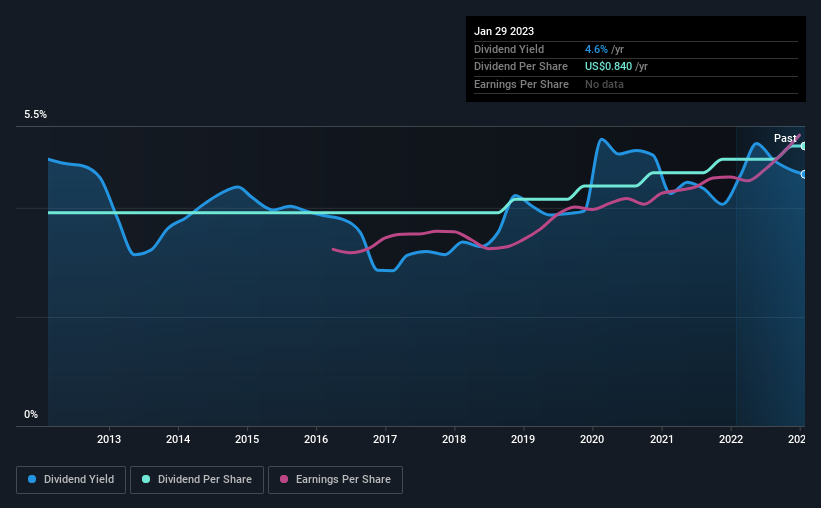Viewport: 821px width, 508px height.
Task: Click the 0% y-axis label
Action: coord(31,414)
